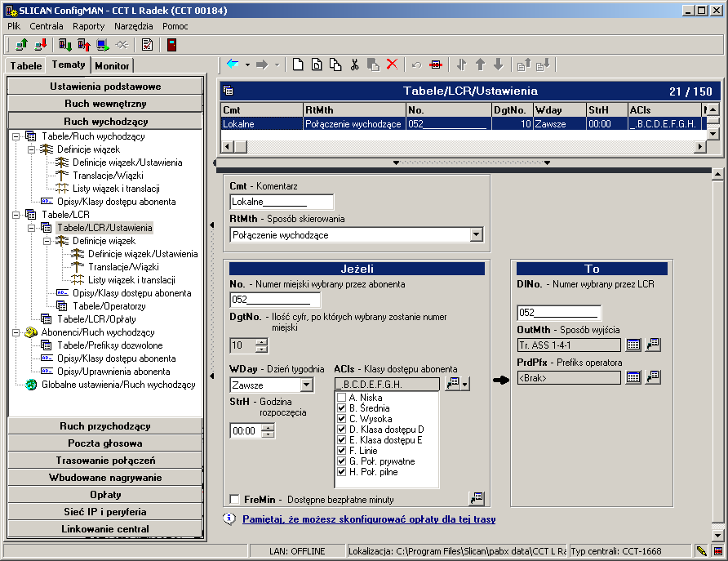Open the Sieć IP i peryferia section

pyautogui.click(x=105, y=512)
